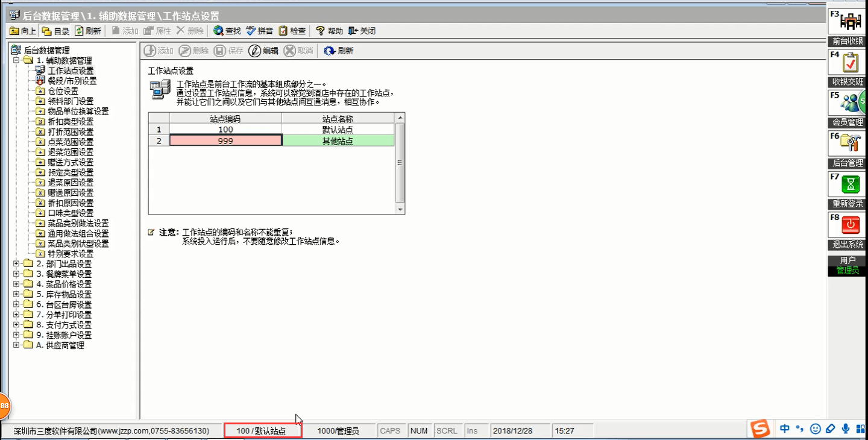This screenshot has height=440, width=868.
Task: Expand the A. 供应商管理 node
Action: (x=16, y=345)
